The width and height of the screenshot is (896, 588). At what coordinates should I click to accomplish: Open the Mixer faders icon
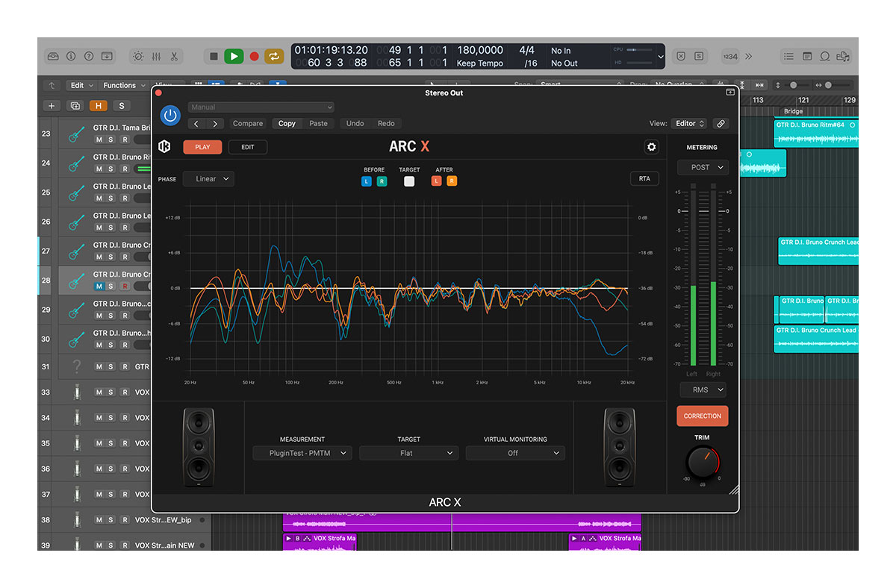click(x=156, y=56)
